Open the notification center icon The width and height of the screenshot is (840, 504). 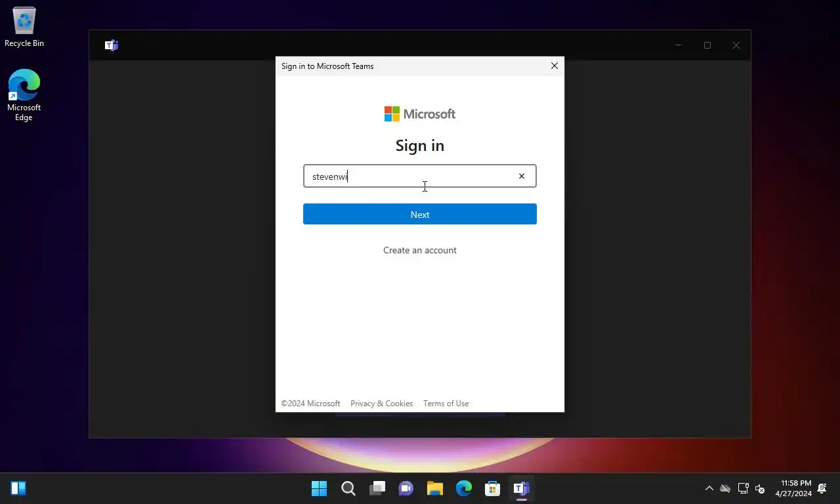point(822,488)
